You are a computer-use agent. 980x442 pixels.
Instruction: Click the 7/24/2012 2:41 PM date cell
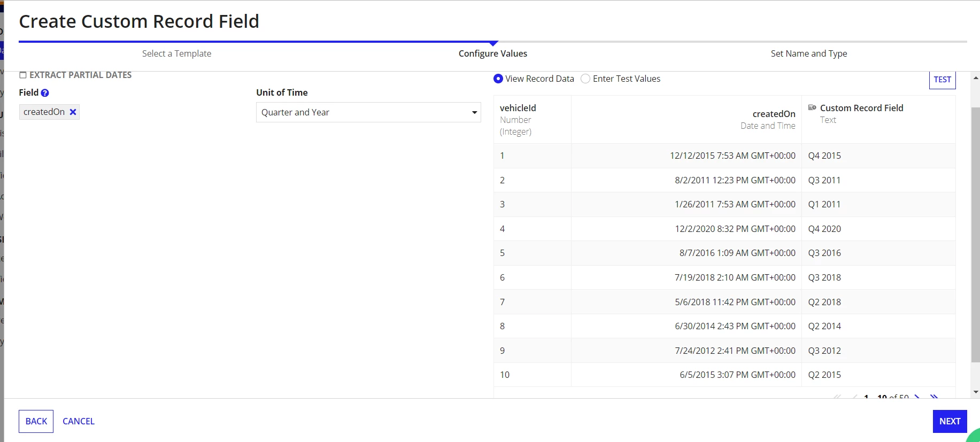(x=686, y=351)
